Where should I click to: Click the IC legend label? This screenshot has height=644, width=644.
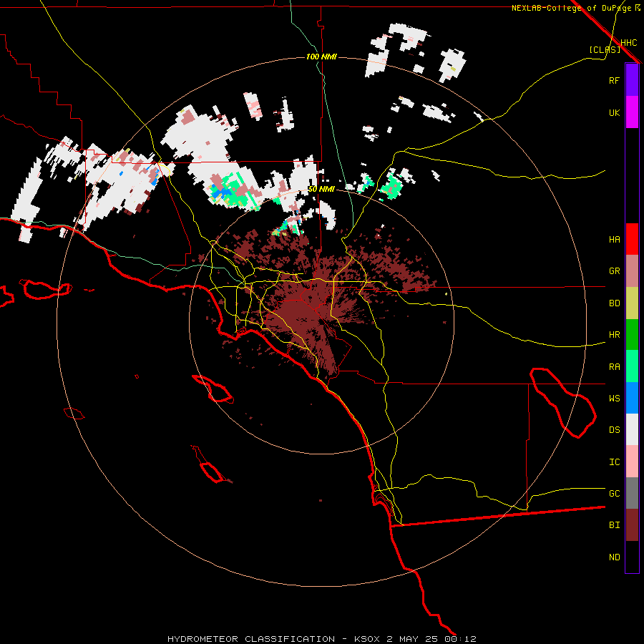[614, 462]
